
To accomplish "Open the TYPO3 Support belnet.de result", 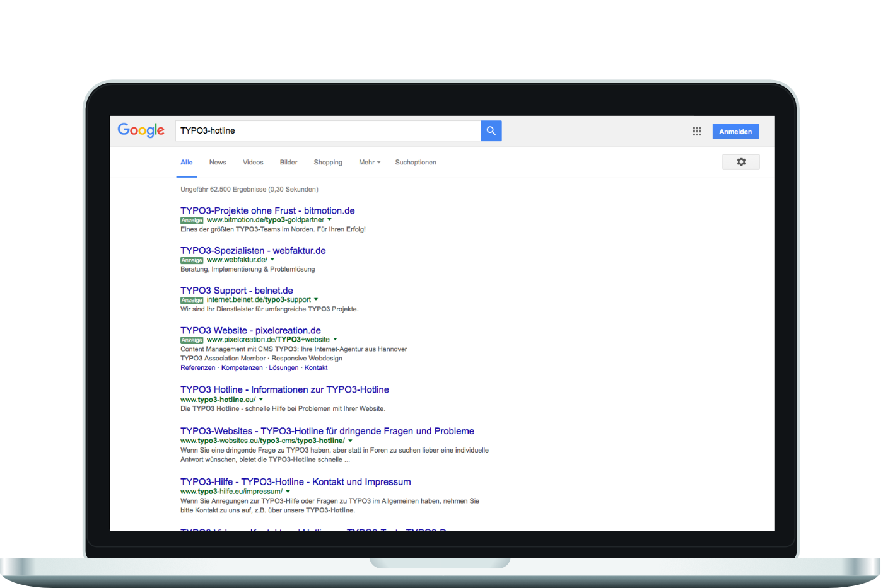I will pyautogui.click(x=237, y=291).
